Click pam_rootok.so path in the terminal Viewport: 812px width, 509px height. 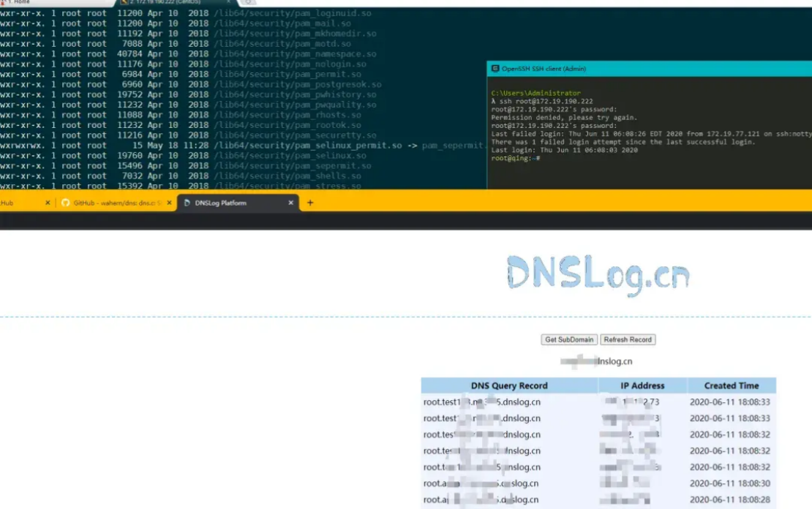pyautogui.click(x=287, y=125)
